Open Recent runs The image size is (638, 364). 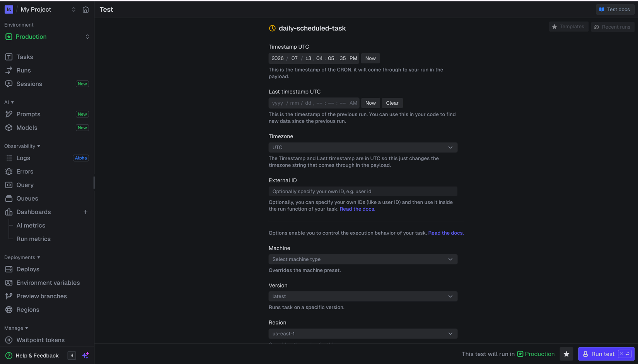pyautogui.click(x=612, y=27)
